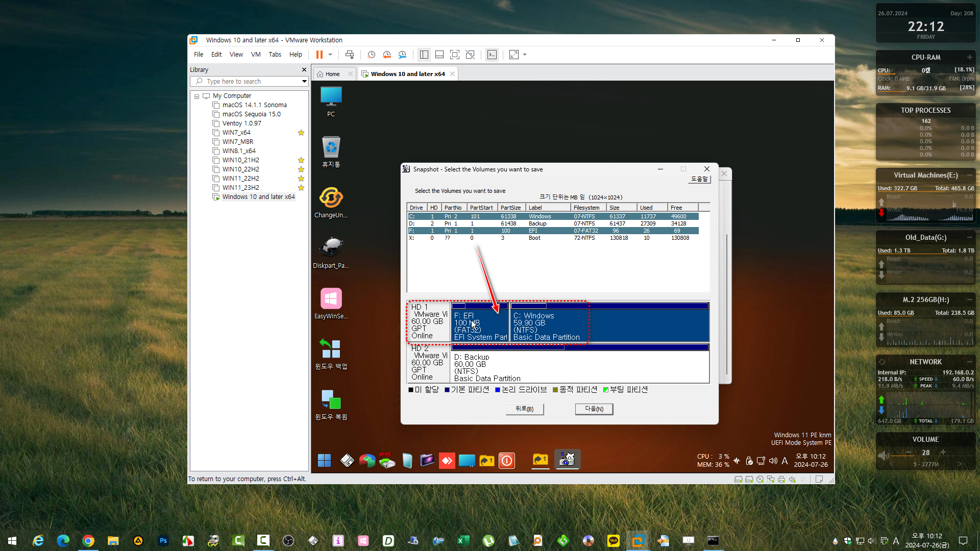Open the Edit menu
Screen dimensions: 980x551
[216, 55]
